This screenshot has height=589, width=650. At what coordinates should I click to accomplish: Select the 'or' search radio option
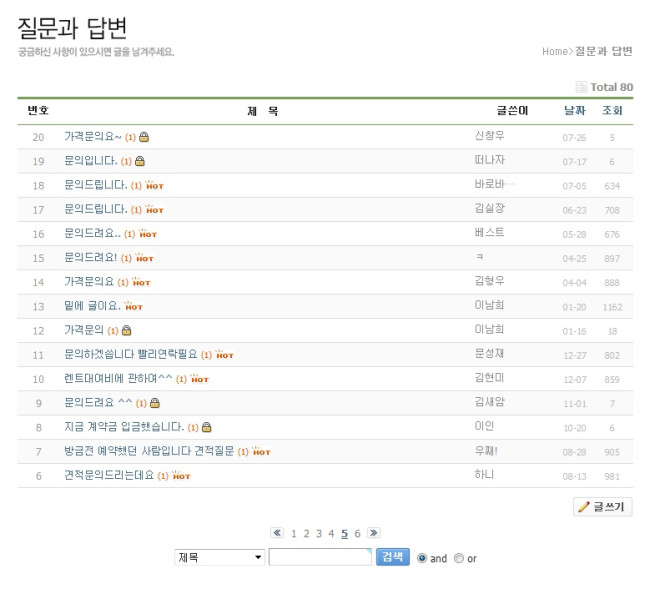pos(459,558)
